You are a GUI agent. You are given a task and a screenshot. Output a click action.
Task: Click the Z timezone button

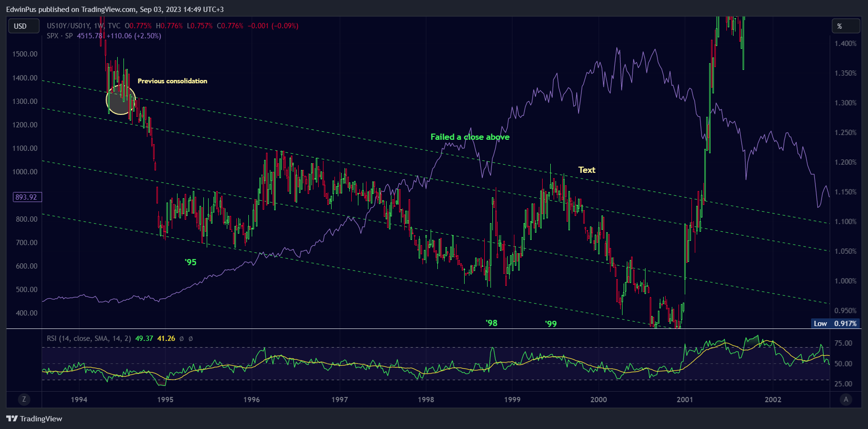click(x=24, y=399)
